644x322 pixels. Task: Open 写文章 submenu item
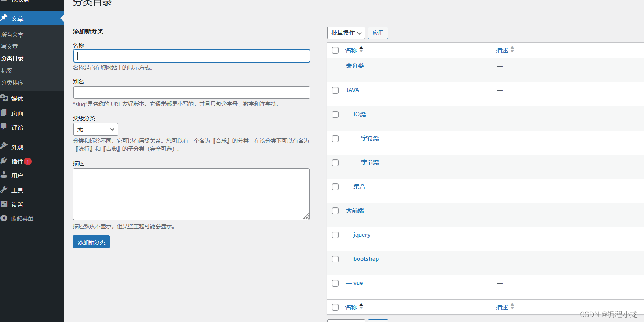(9, 46)
